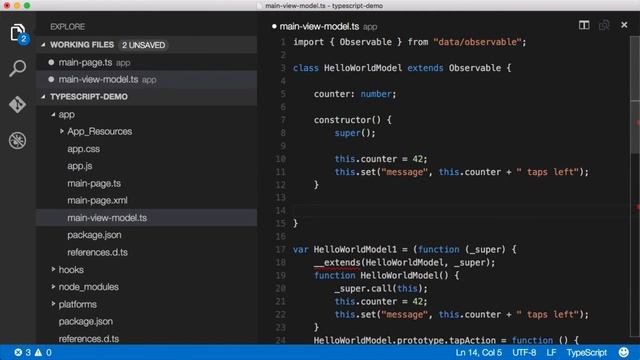The height and width of the screenshot is (360, 640).
Task: Click the editor vertical scrollbar
Action: click(x=635, y=94)
